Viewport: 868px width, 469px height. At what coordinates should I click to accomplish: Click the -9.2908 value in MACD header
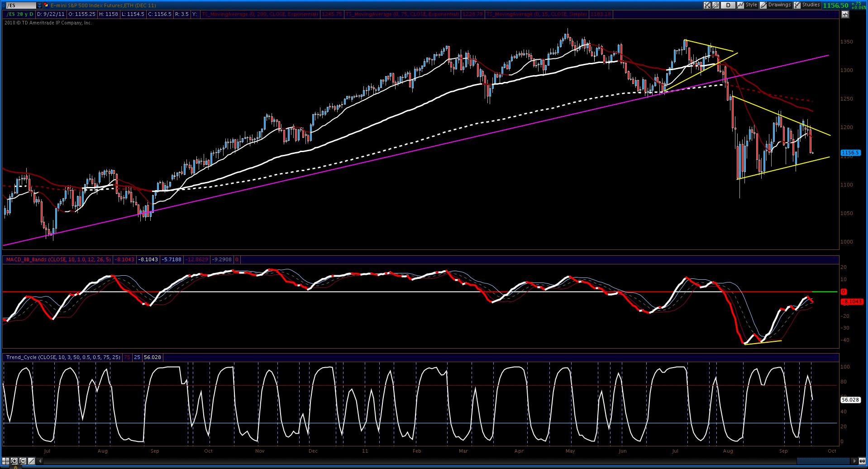pyautogui.click(x=222, y=259)
